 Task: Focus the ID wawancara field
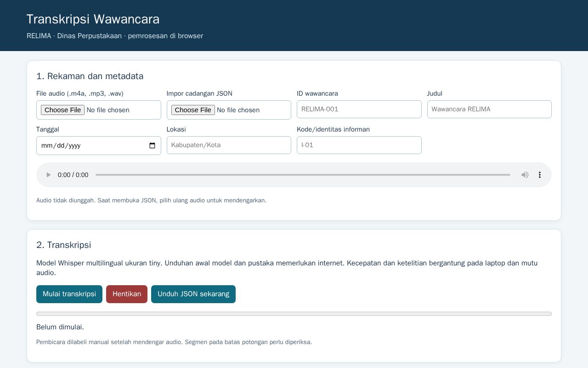pyautogui.click(x=359, y=109)
